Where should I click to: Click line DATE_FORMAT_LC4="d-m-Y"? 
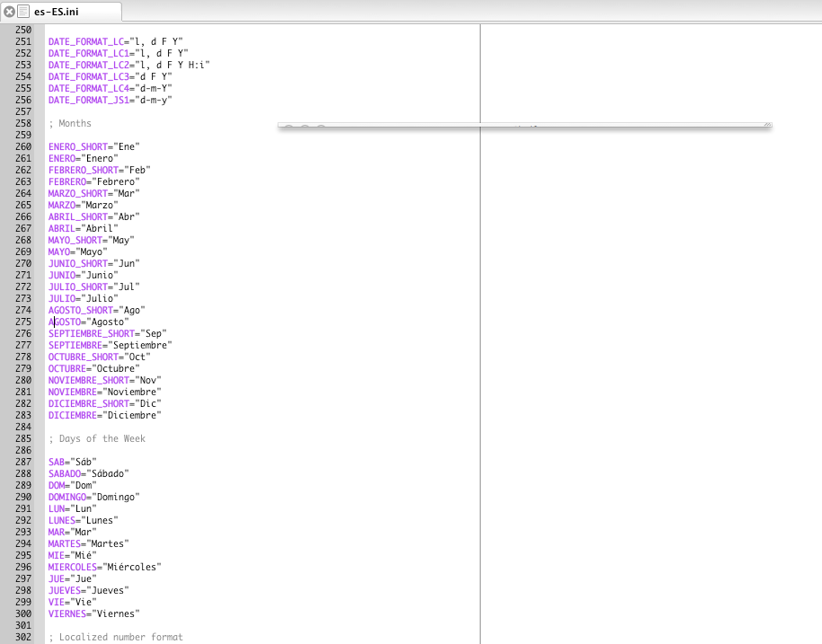110,88
